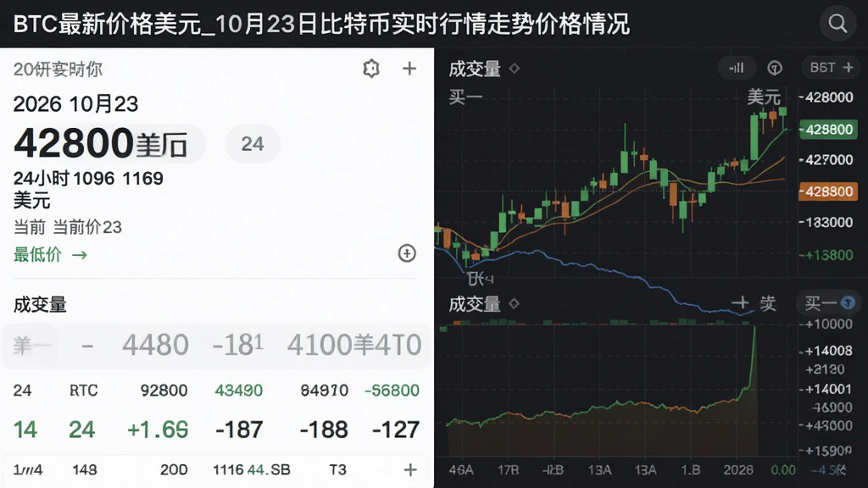Click the +13800 green axis label
The image size is (868, 488).
829,255
